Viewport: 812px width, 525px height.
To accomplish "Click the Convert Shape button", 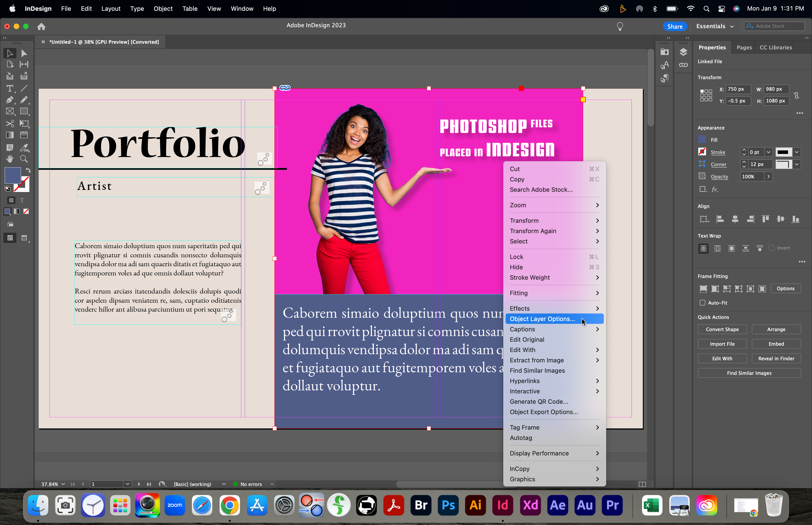I will coord(722,329).
